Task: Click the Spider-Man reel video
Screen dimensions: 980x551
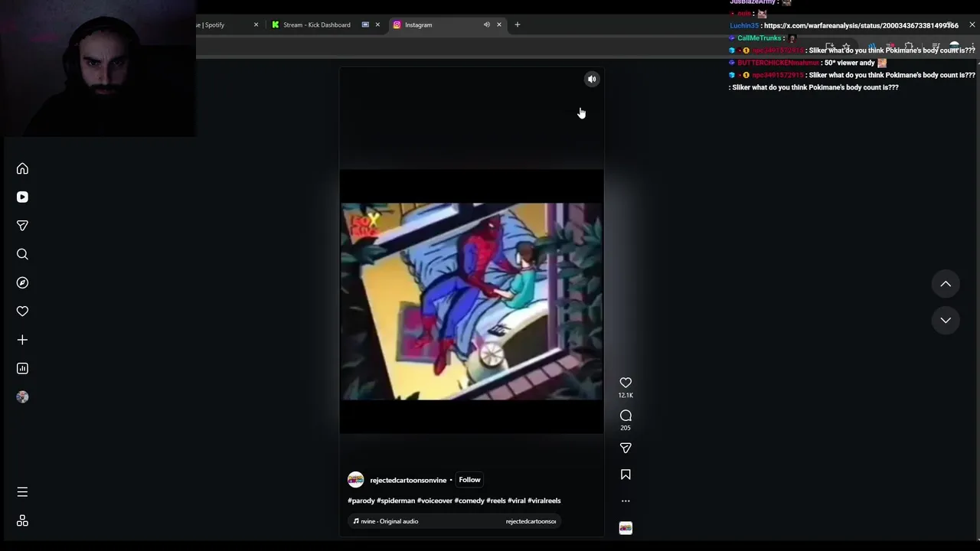Action: (472, 302)
